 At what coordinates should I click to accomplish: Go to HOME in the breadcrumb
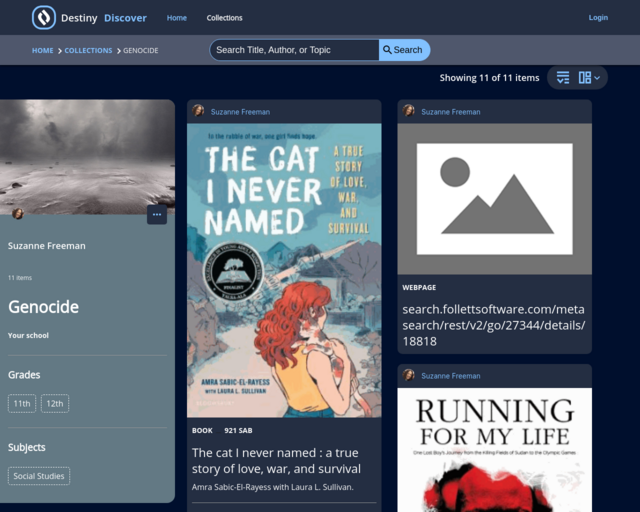pos(42,51)
